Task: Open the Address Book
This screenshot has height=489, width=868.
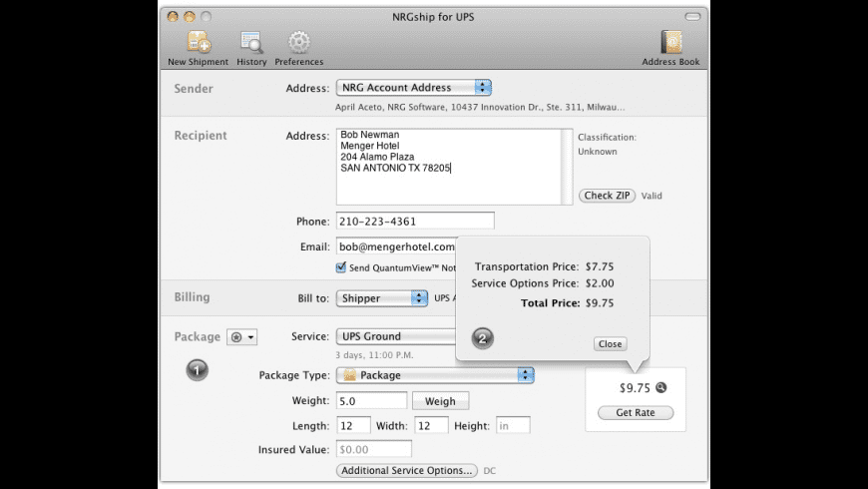Action: [x=670, y=48]
